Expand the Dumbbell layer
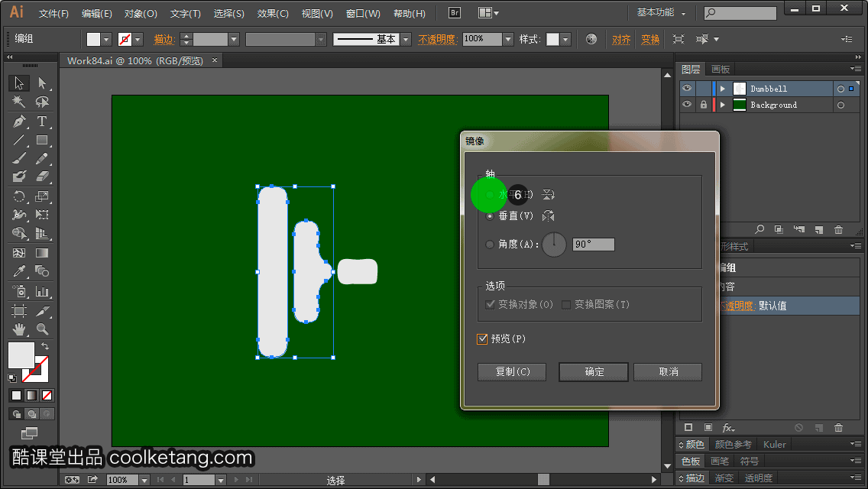This screenshot has width=868, height=489. (722, 89)
